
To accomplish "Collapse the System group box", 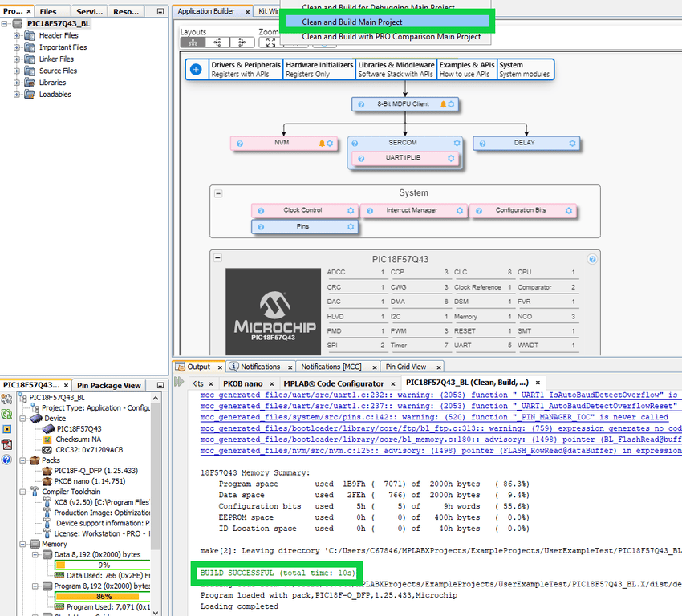I will [218, 193].
